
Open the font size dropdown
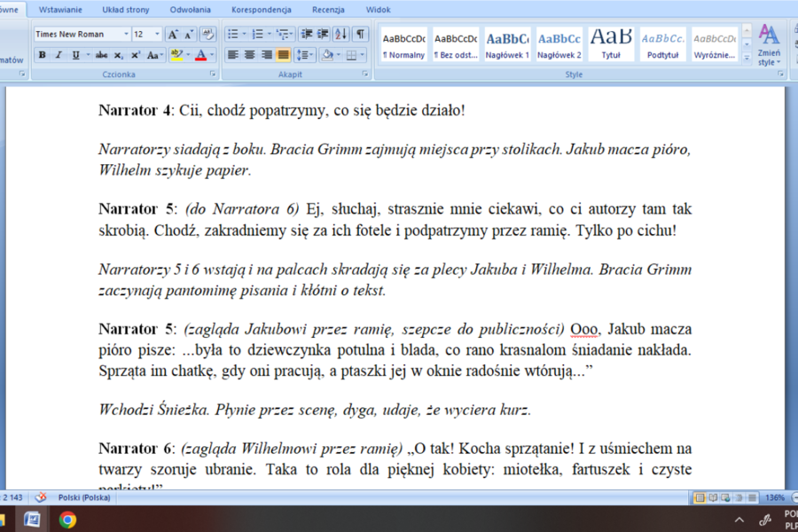pos(158,35)
